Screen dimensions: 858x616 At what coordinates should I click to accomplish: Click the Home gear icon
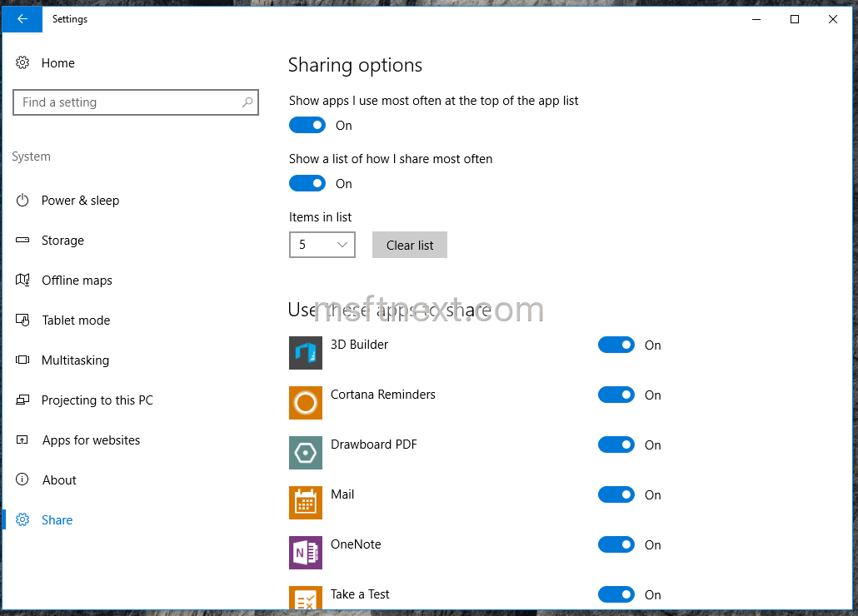pyautogui.click(x=23, y=63)
